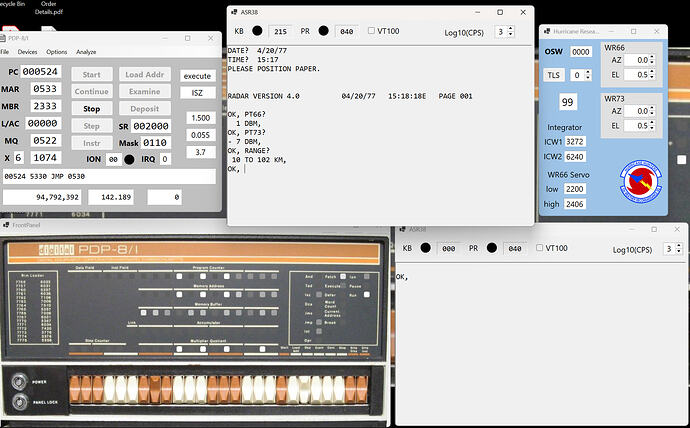Open the File menu in PDP-8/I

tap(4, 52)
